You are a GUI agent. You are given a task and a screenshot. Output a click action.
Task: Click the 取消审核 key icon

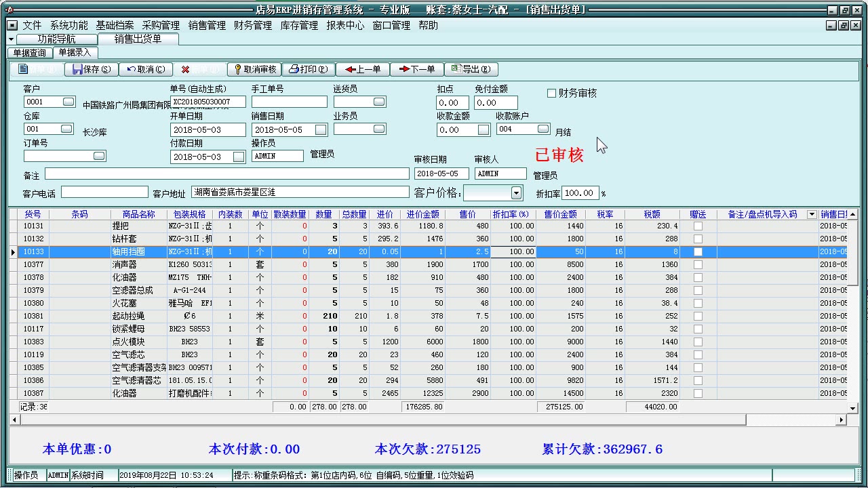(237, 69)
